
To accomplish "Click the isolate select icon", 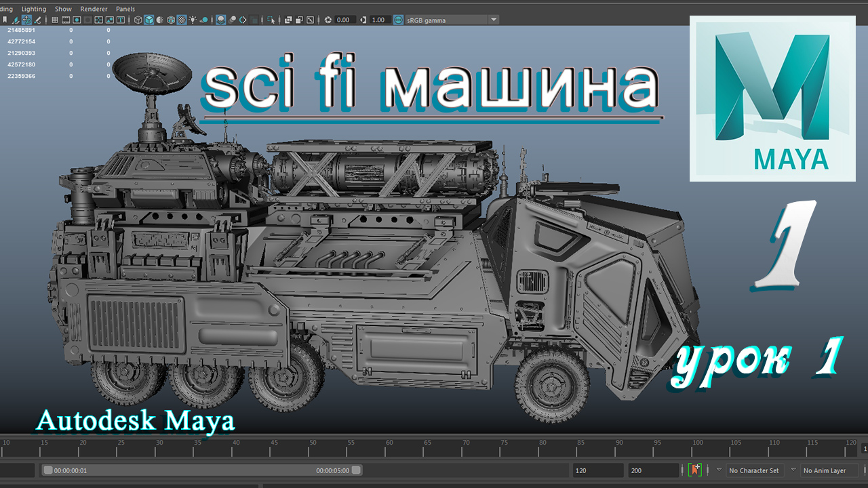I will (271, 20).
